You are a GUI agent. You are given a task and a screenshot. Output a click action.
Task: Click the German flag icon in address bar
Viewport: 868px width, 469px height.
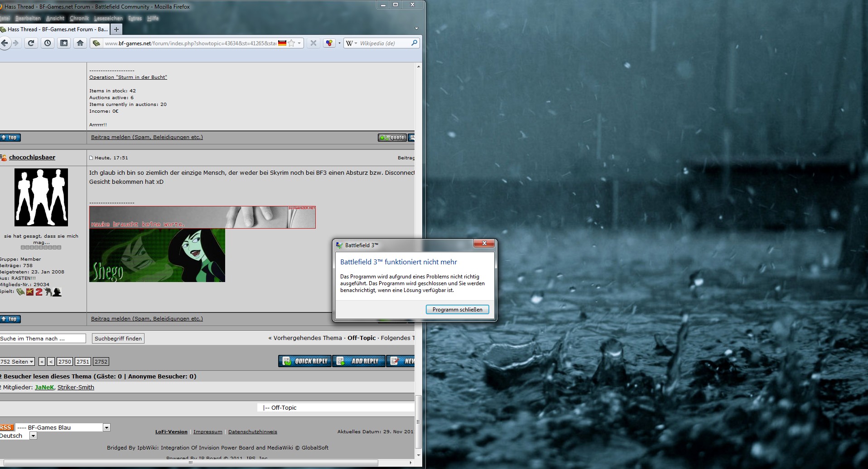coord(282,43)
